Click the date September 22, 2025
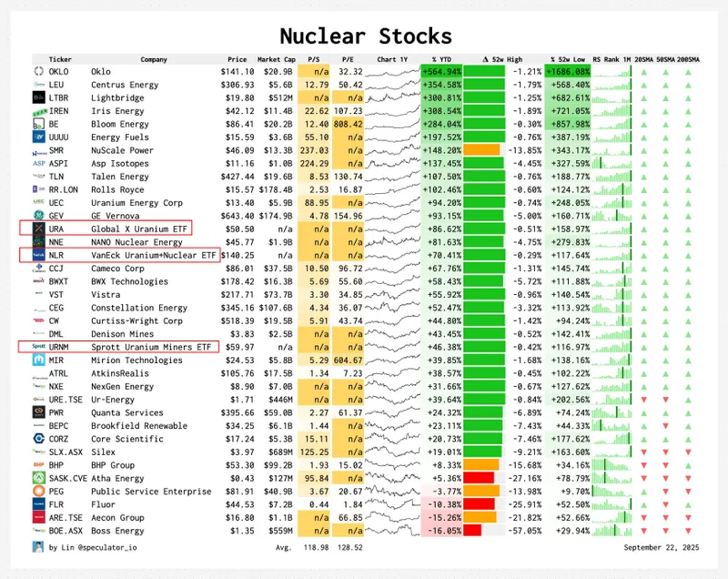The width and height of the screenshot is (728, 579). tap(662, 547)
